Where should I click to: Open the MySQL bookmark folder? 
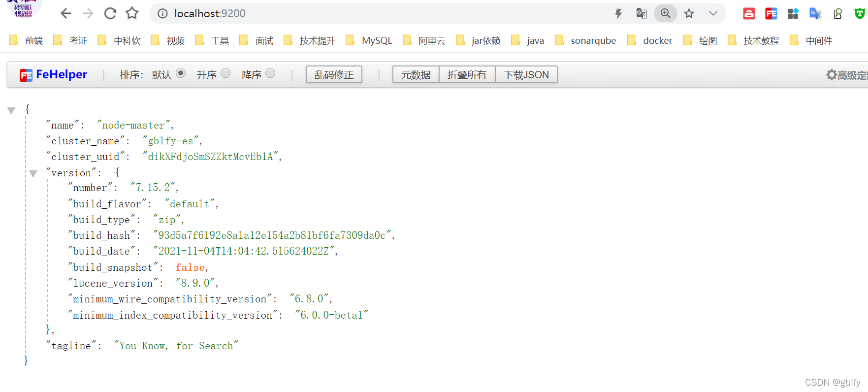[369, 40]
